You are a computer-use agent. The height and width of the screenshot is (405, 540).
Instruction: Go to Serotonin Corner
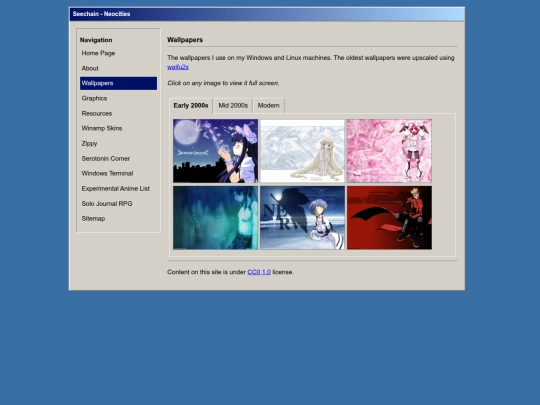[118, 158]
